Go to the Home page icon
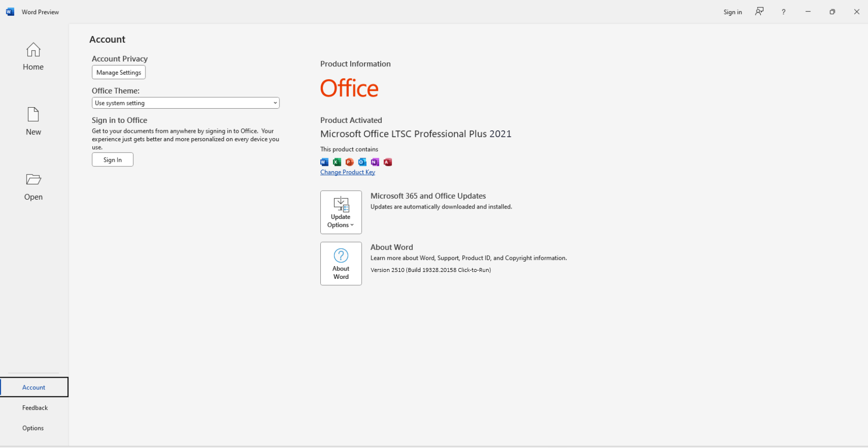This screenshot has width=868, height=448. coord(33,50)
